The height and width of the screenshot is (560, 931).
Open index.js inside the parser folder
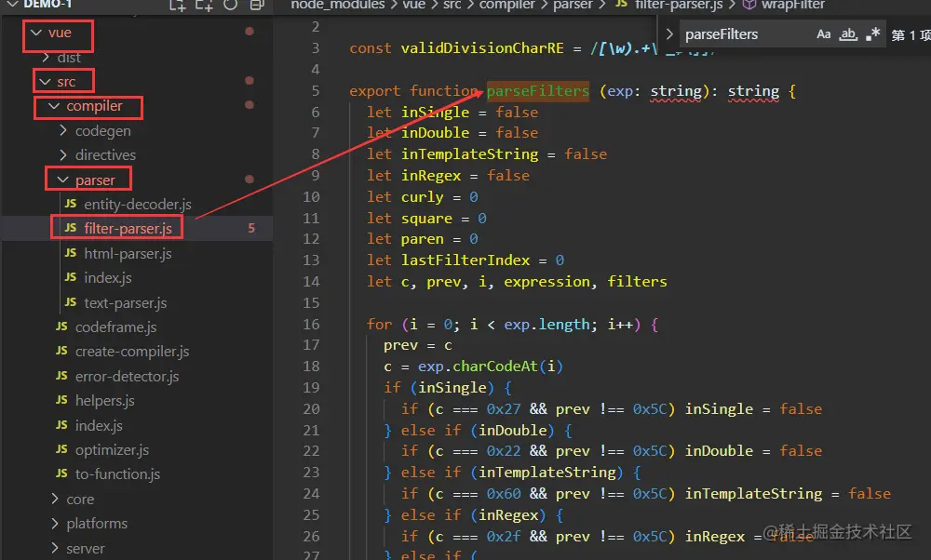107,277
